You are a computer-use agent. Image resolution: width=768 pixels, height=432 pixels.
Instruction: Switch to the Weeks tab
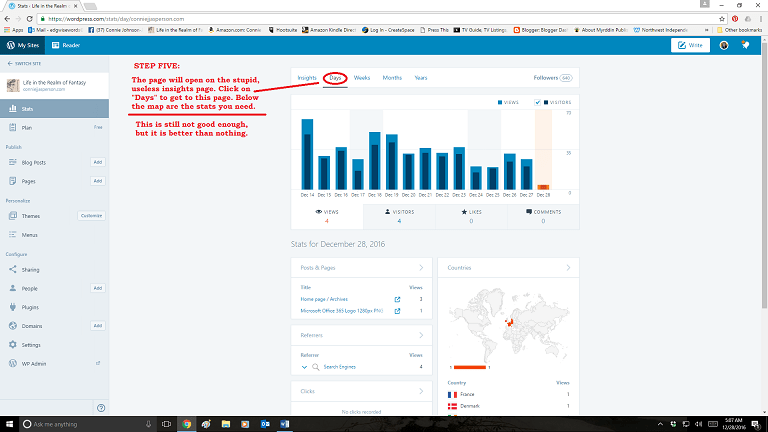pyautogui.click(x=362, y=77)
